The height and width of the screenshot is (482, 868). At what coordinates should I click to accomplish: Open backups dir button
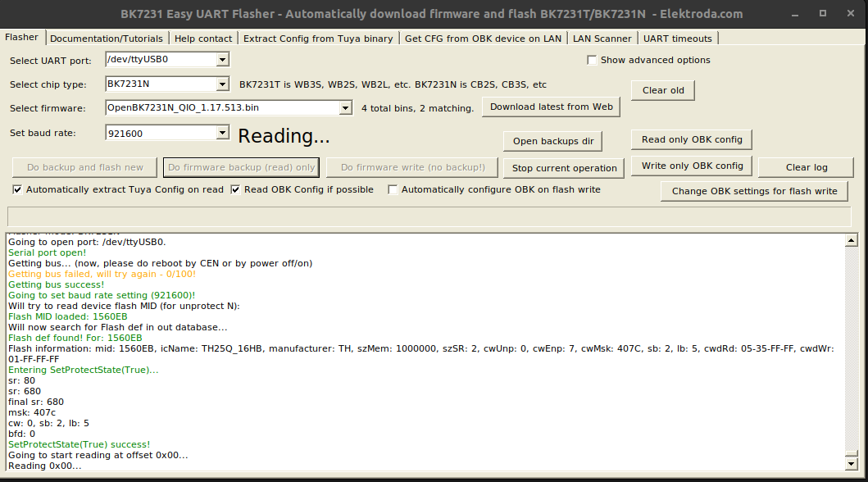[552, 141]
